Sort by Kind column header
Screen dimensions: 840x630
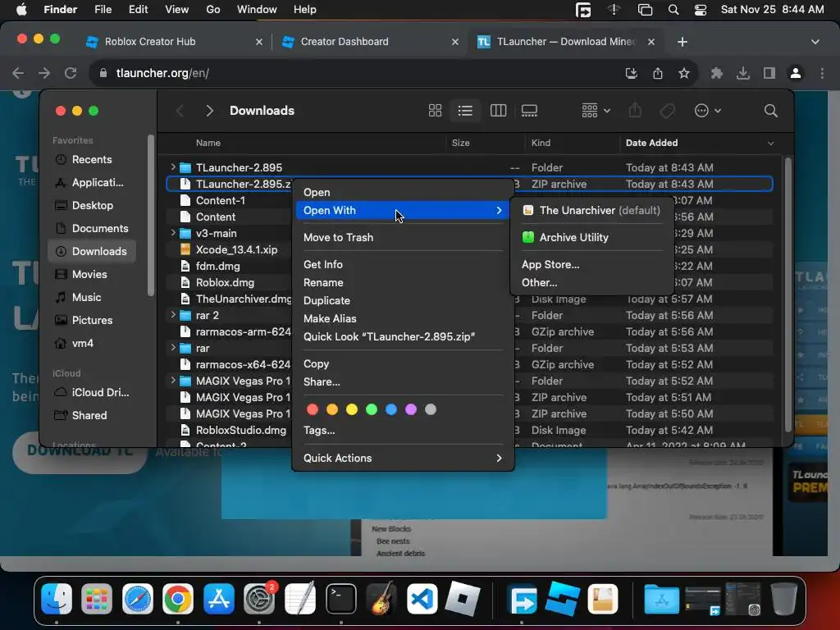click(572, 143)
